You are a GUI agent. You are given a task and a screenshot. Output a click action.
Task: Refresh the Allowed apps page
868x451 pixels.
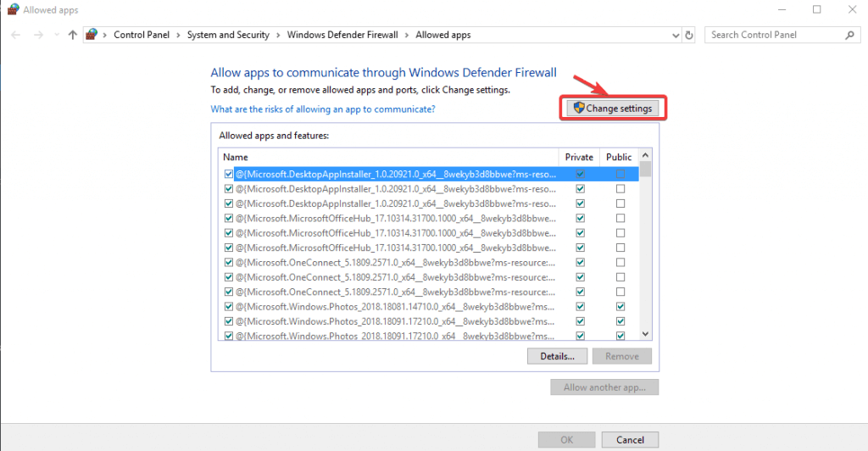(689, 35)
